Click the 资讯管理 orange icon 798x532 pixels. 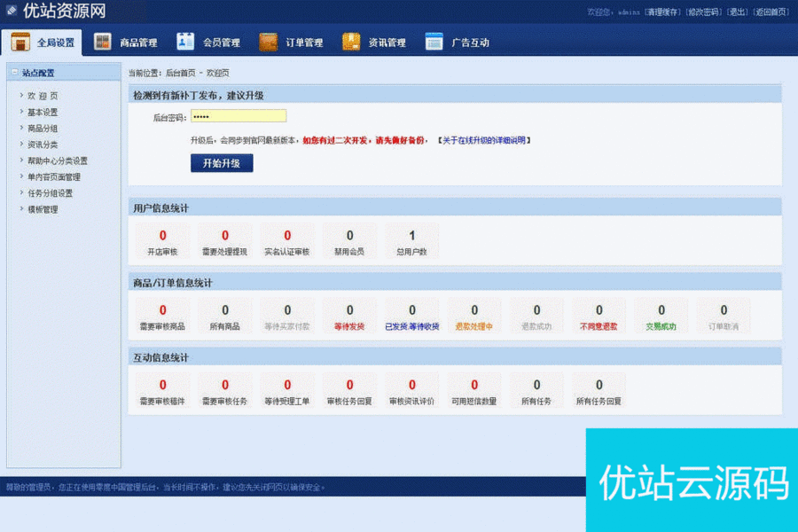coord(350,42)
